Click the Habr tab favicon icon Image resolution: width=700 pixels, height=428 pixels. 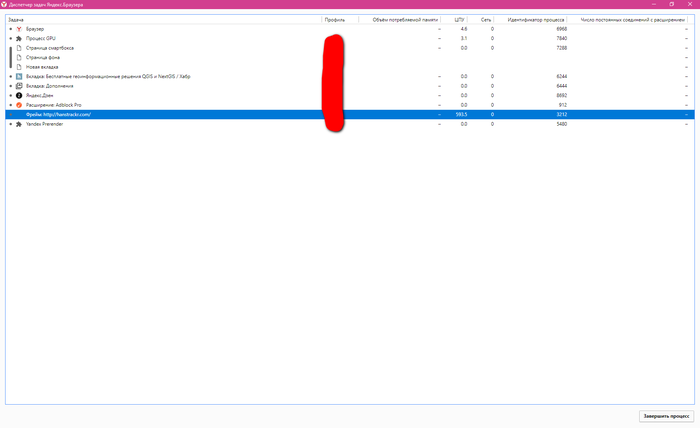(x=18, y=76)
